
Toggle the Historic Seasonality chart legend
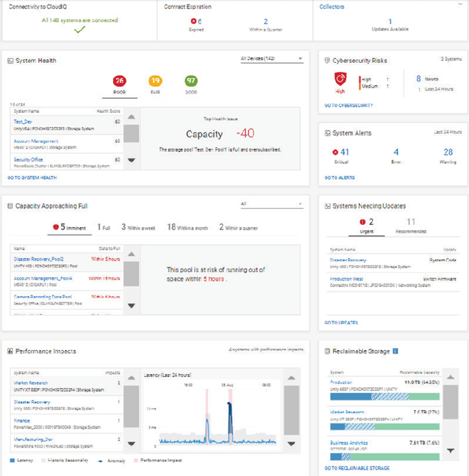pyautogui.click(x=62, y=460)
